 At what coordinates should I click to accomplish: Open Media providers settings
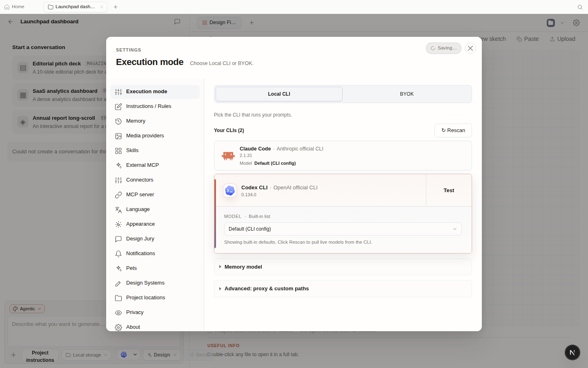tap(155, 136)
